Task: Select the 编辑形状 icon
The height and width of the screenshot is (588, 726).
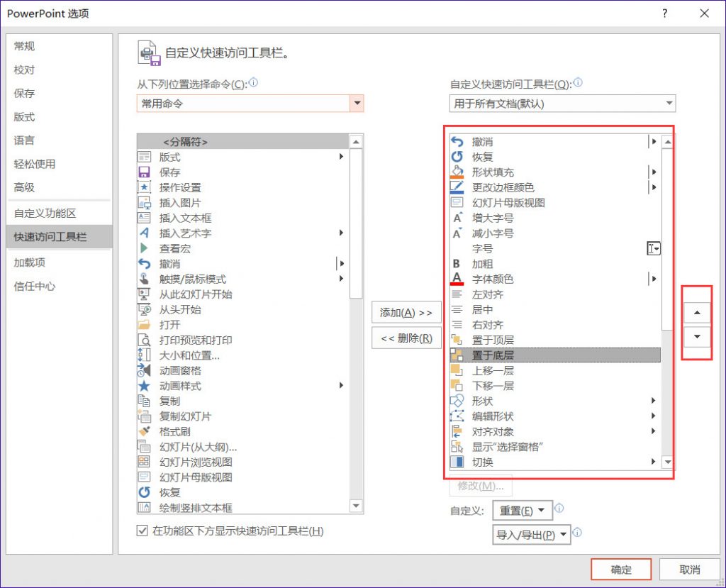Action: pyautogui.click(x=457, y=416)
